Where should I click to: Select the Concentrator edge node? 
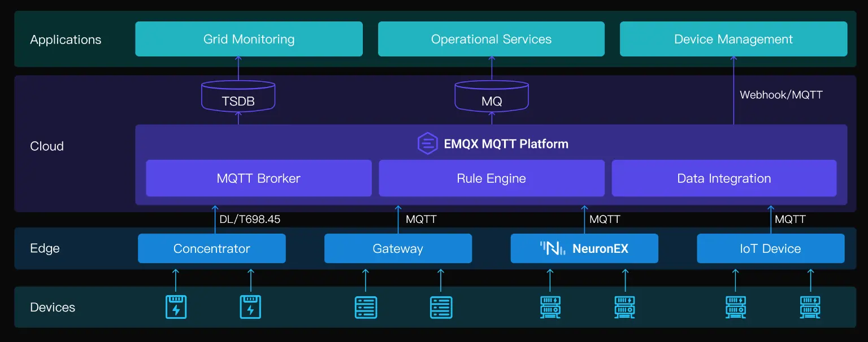(x=211, y=248)
